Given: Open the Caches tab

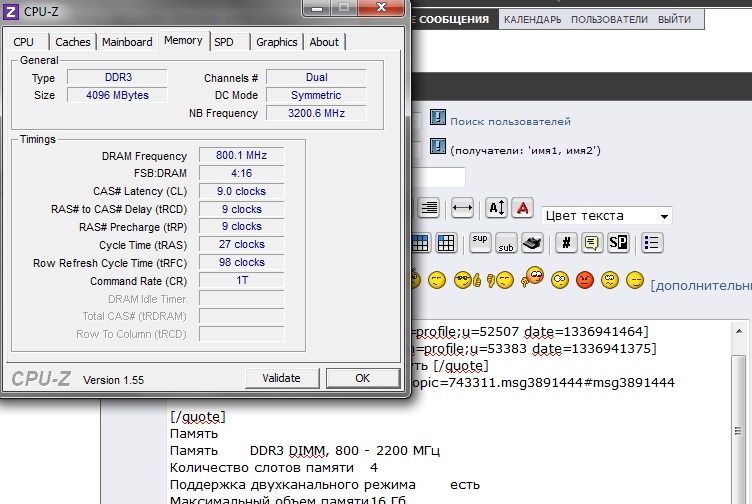Looking at the screenshot, I should (72, 42).
